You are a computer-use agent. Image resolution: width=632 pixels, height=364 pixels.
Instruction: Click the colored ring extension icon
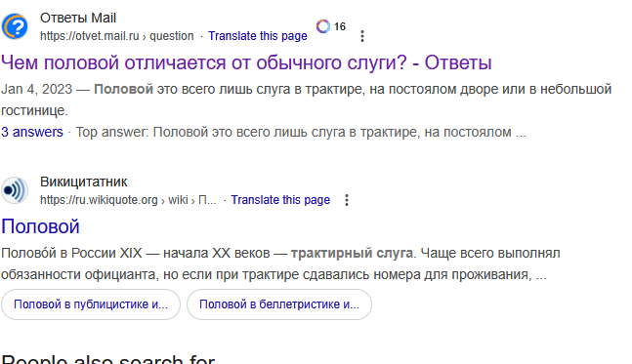click(323, 26)
